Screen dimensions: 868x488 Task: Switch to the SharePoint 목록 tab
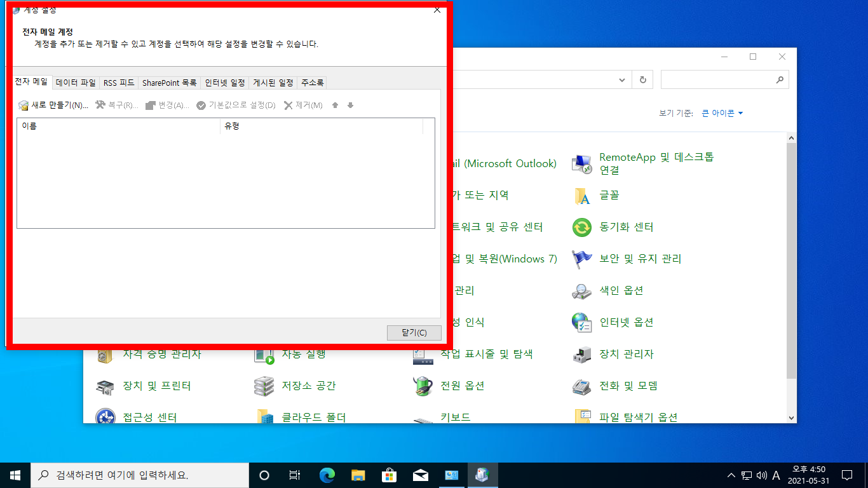[170, 83]
